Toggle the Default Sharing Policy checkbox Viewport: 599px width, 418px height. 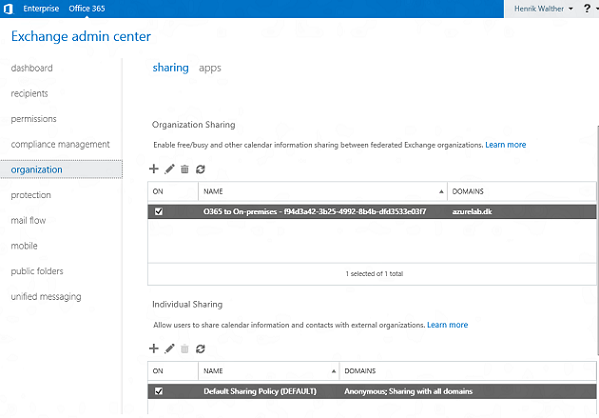[x=159, y=391]
